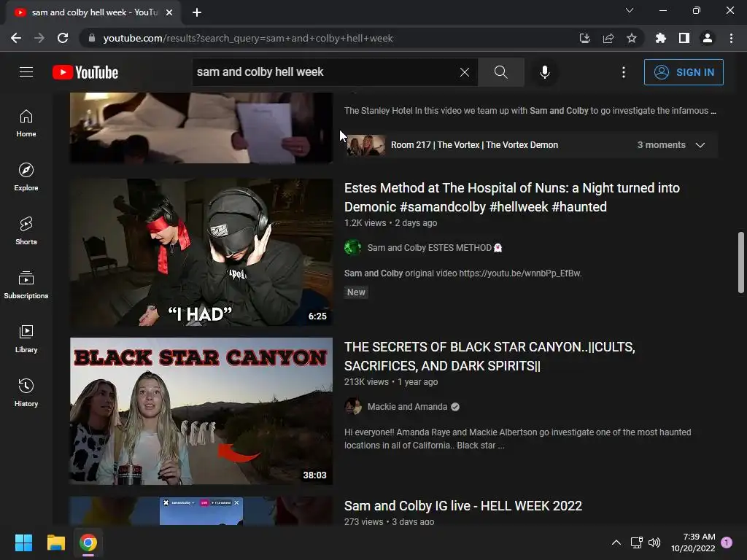
Task: Toggle Chrome side panel icon
Action: click(684, 38)
